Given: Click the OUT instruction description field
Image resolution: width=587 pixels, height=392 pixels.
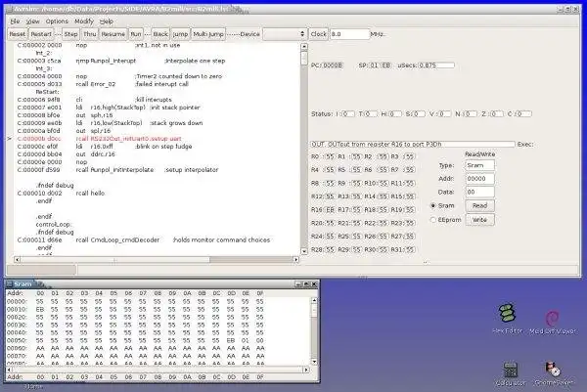Looking at the screenshot, I should point(413,145).
